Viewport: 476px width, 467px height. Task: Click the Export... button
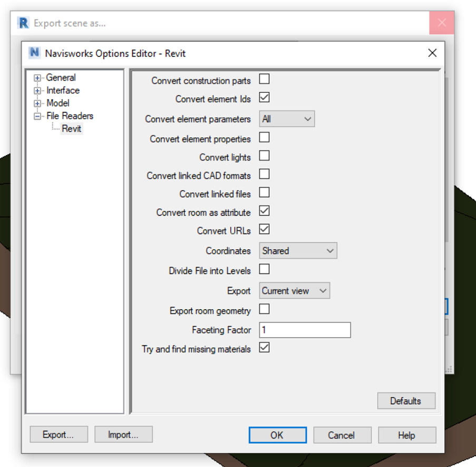click(x=59, y=434)
